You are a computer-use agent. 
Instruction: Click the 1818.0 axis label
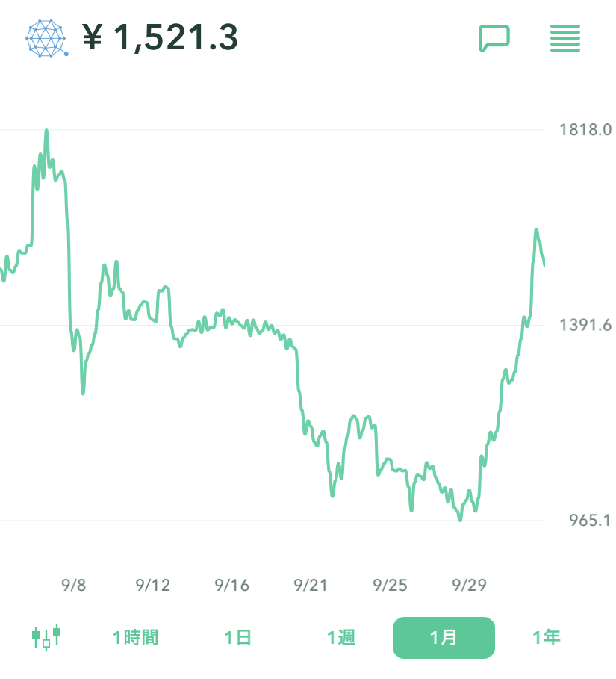click(x=585, y=130)
